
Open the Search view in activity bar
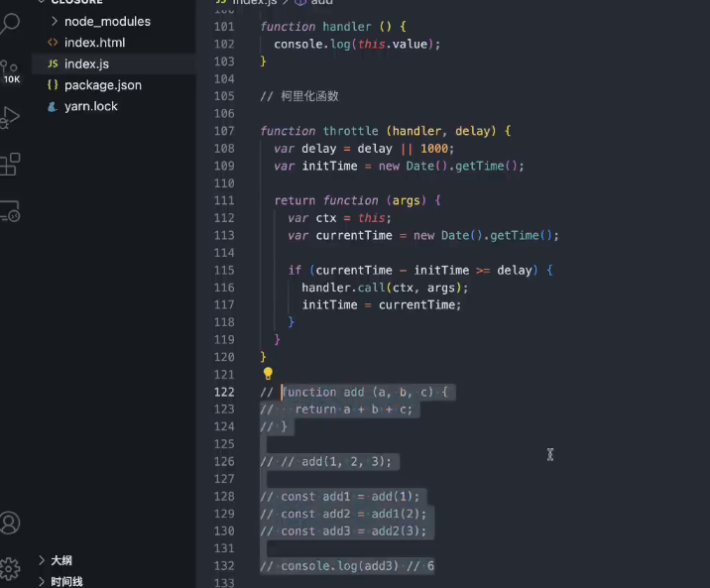(x=10, y=23)
